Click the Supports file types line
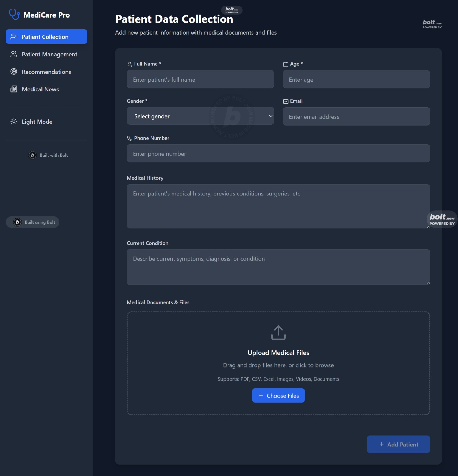The height and width of the screenshot is (476, 458). pyautogui.click(x=278, y=379)
